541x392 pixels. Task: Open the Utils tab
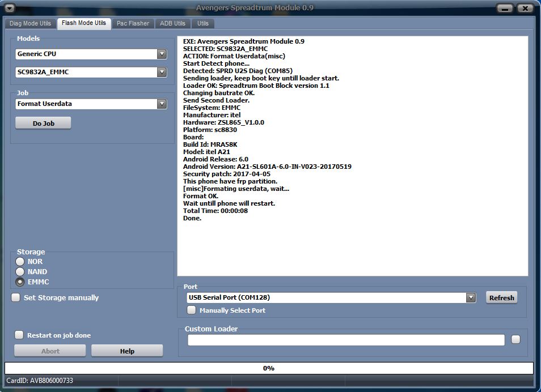(203, 23)
